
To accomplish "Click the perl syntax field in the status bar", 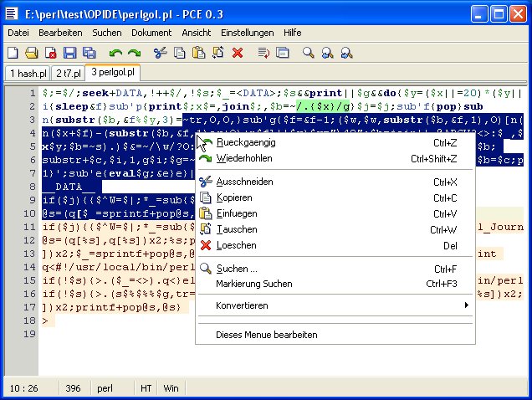I will pyautogui.click(x=105, y=388).
